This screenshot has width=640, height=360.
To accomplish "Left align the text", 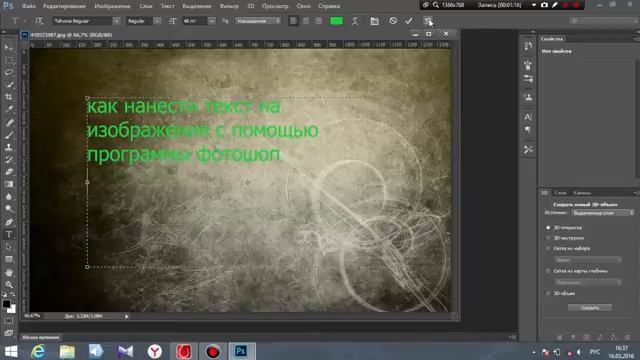I will (x=293, y=21).
